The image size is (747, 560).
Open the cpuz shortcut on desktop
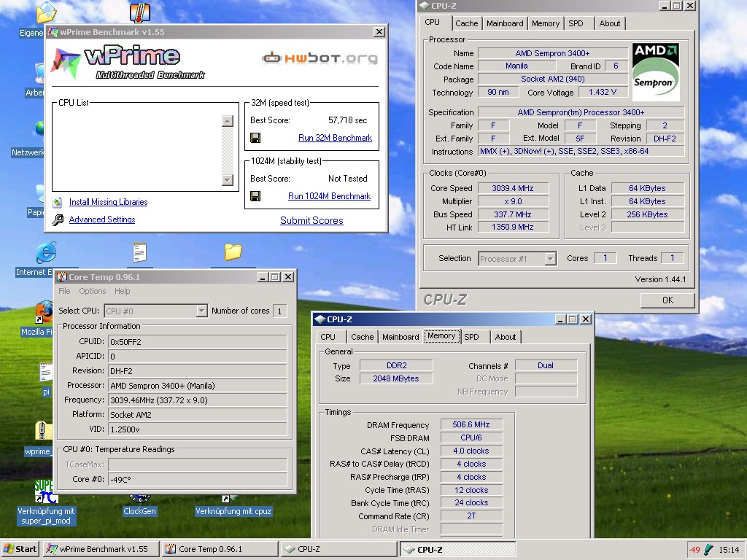point(233,511)
